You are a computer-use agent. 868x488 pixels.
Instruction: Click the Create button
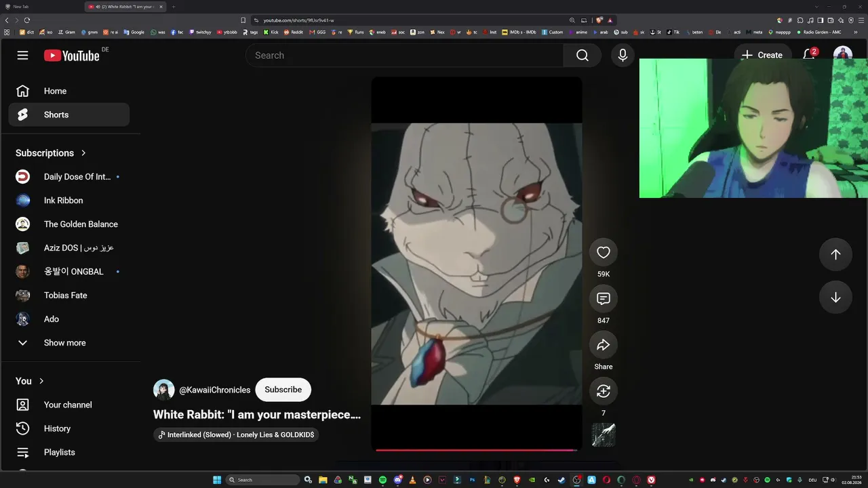[x=762, y=55]
